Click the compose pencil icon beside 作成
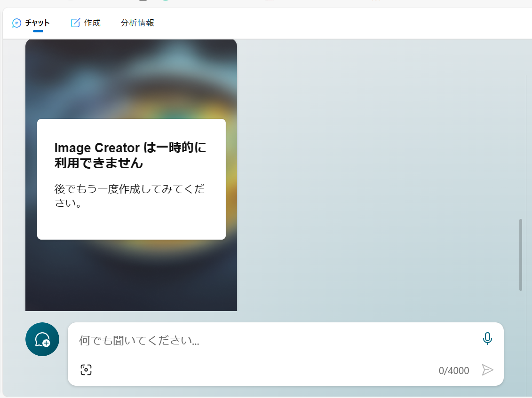This screenshot has width=532, height=398. click(76, 22)
